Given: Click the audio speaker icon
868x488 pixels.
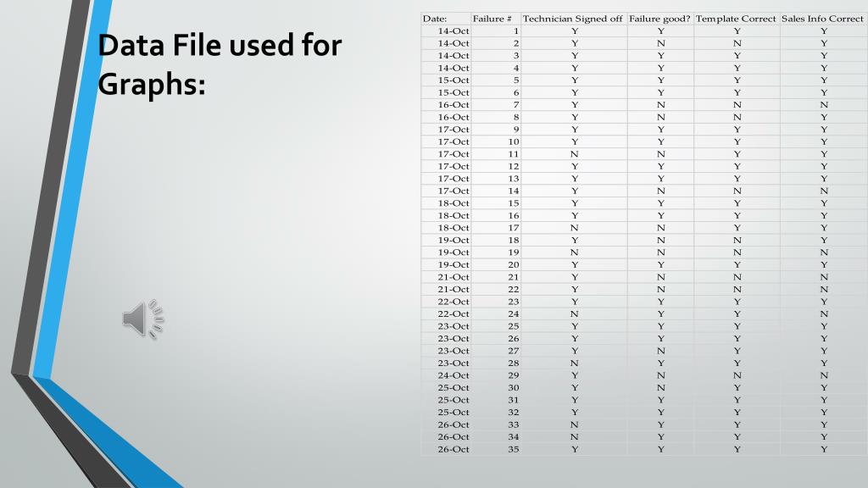Looking at the screenshot, I should pyautogui.click(x=142, y=319).
